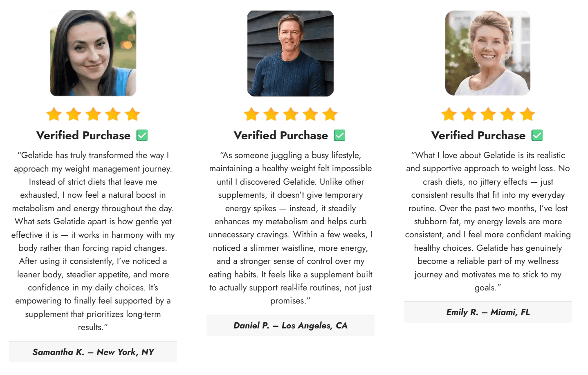Viewport: 588px width, 375px height.
Task: Click the Verified Purchase heading under Emily's photo
Action: coord(478,136)
